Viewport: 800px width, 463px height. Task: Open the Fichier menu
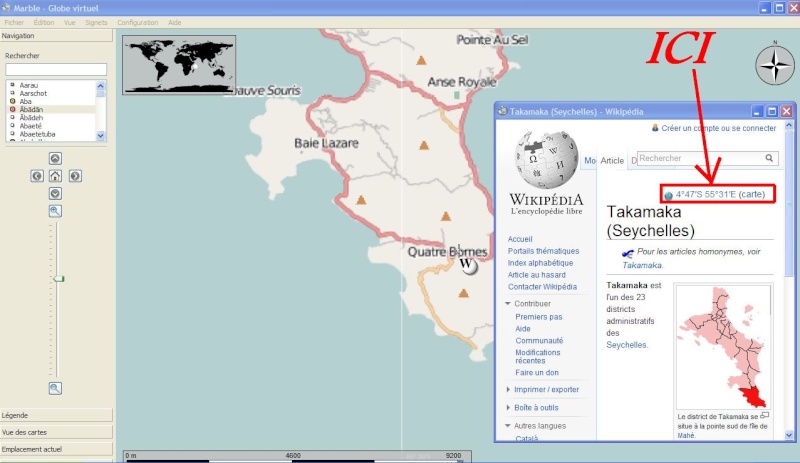(x=14, y=22)
